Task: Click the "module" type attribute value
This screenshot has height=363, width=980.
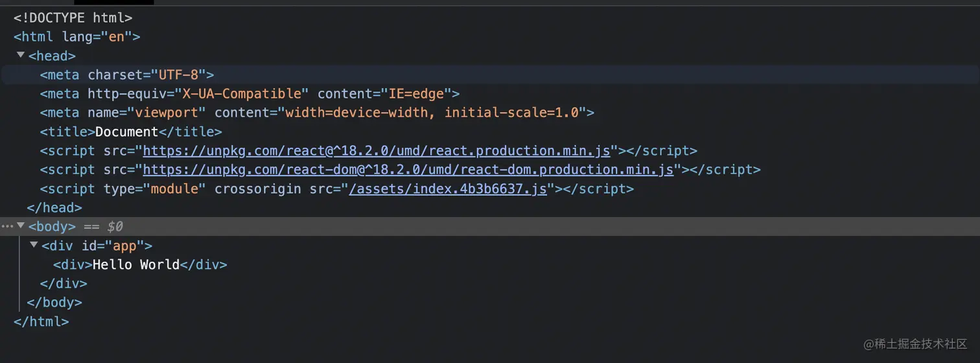Action: coord(174,189)
